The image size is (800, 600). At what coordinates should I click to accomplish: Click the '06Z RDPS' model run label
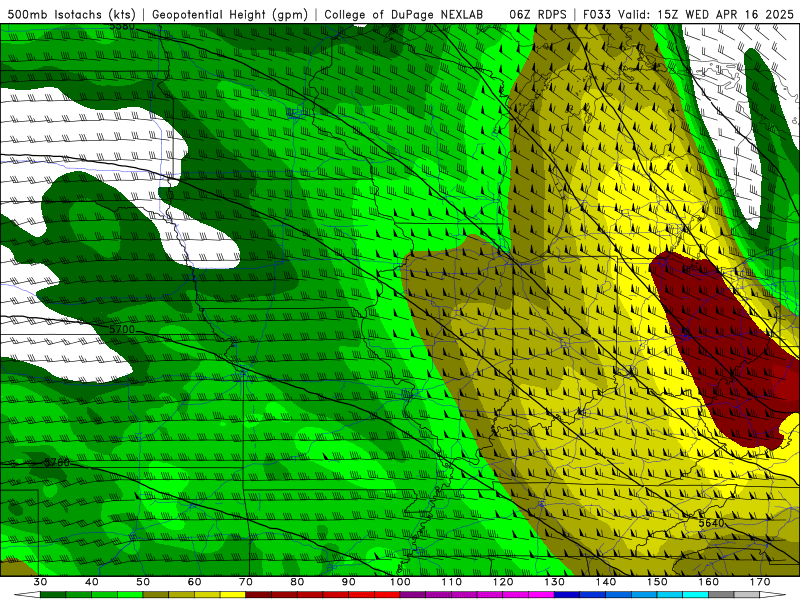click(538, 14)
